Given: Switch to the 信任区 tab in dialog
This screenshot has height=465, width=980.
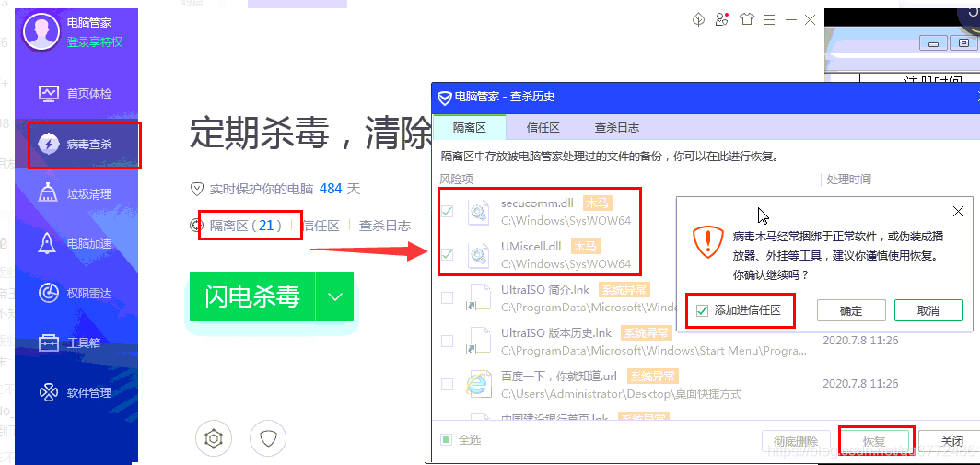Looking at the screenshot, I should coord(542,128).
